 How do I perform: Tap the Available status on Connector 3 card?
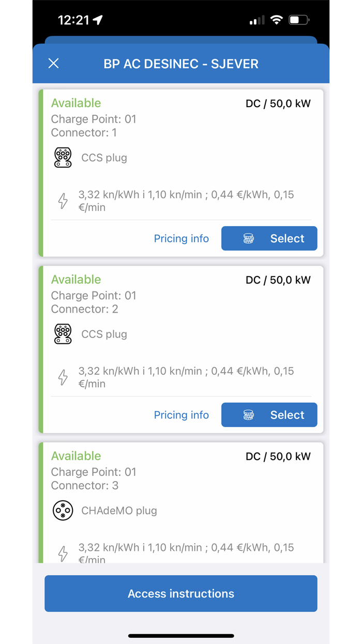pos(76,456)
